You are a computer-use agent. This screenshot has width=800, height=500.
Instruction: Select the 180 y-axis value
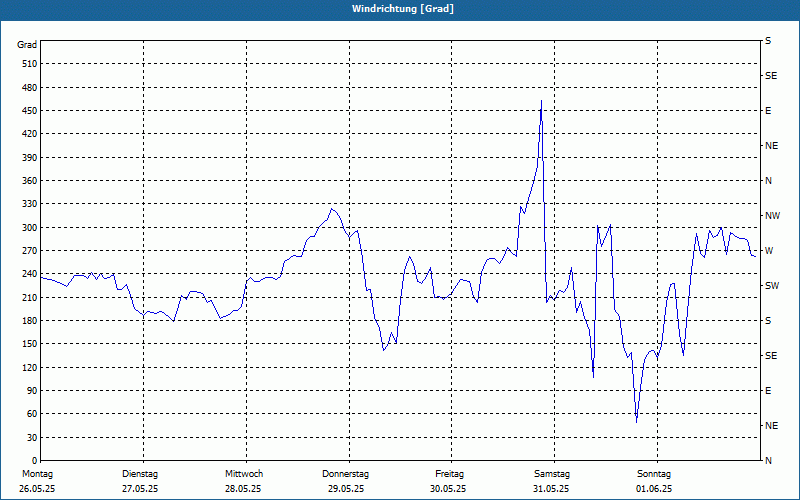[30, 321]
